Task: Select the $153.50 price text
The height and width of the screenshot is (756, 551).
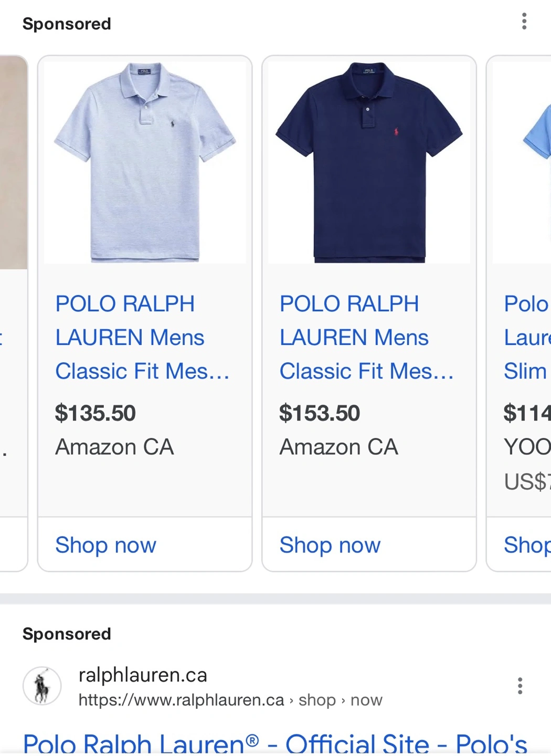Action: click(x=319, y=413)
